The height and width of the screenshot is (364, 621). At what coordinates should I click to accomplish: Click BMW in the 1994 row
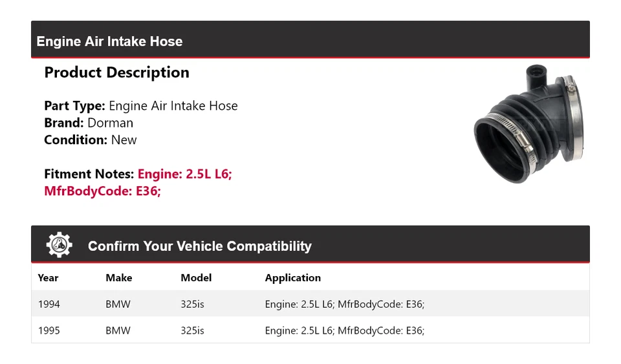click(x=118, y=304)
